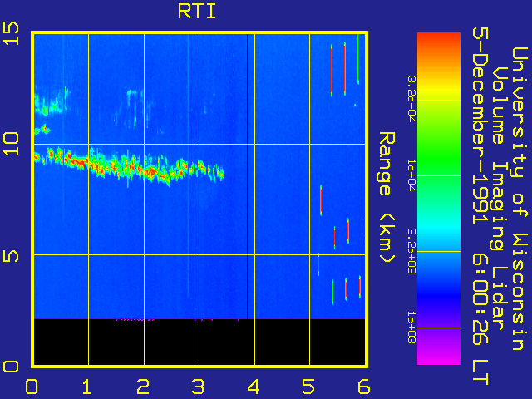Click the 3.2e+04 colorbar label

pos(411,99)
